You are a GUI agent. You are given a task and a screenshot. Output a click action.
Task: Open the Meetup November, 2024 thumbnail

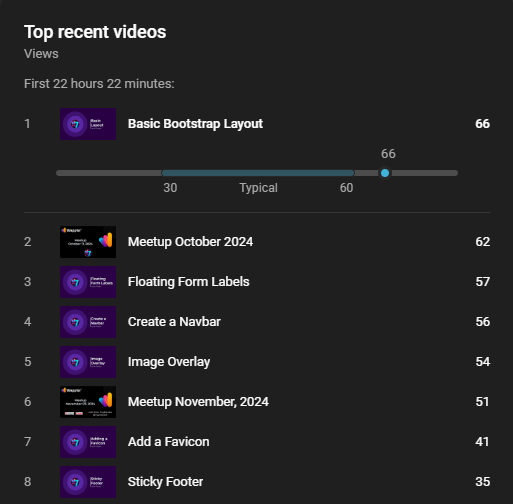[x=88, y=402]
